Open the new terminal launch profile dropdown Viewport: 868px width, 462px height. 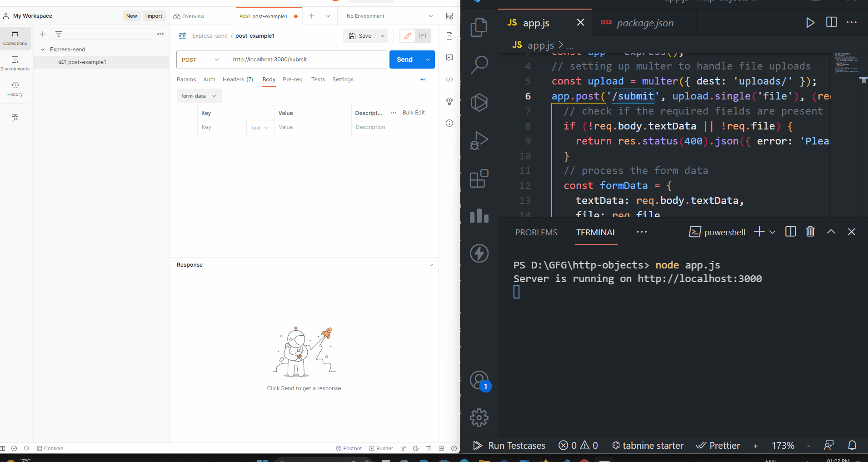(772, 232)
